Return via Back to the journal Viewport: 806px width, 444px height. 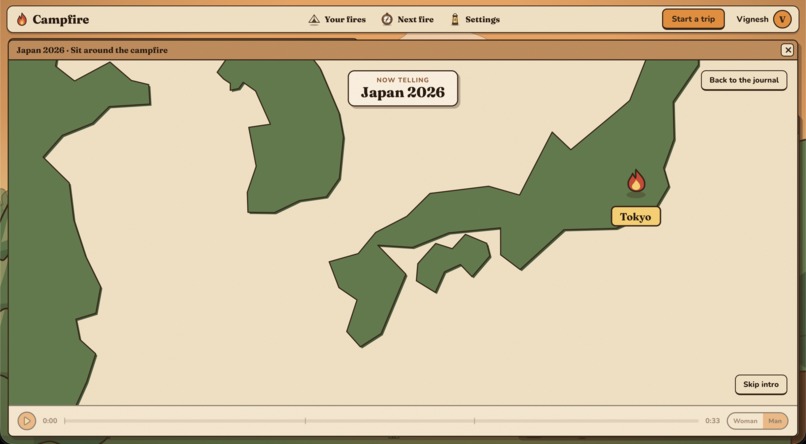click(744, 80)
